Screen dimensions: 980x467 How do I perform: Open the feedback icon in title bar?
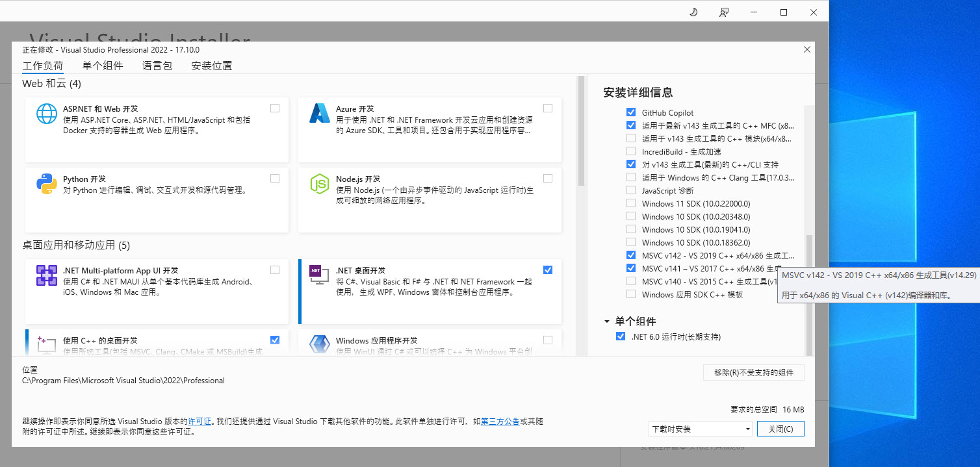pyautogui.click(x=724, y=12)
